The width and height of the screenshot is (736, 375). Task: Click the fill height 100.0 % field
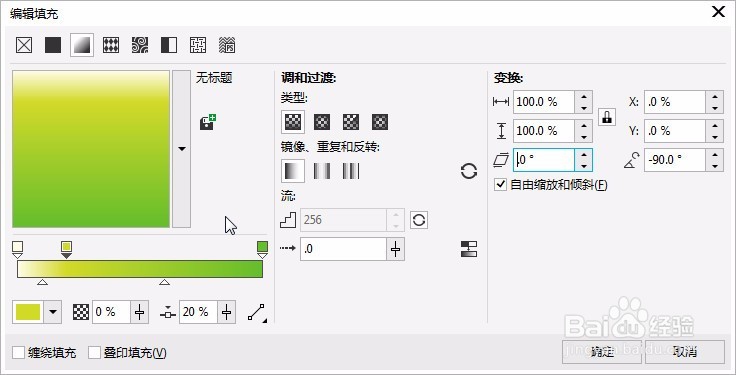pyautogui.click(x=544, y=131)
